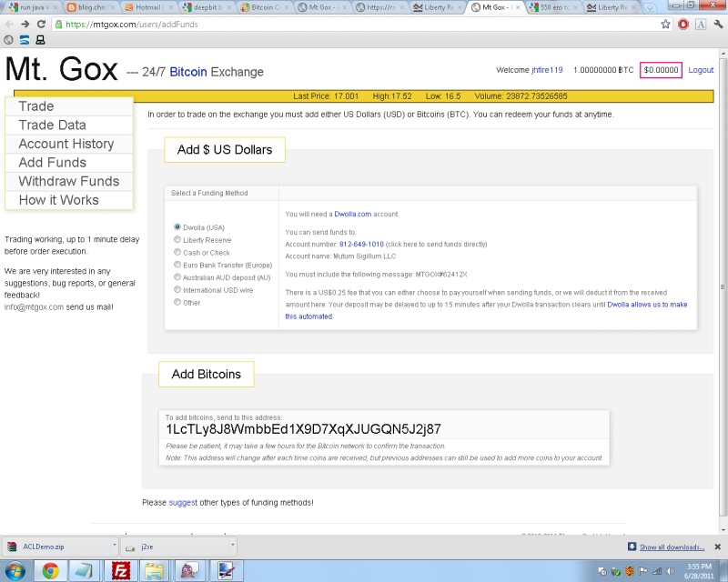The width and height of the screenshot is (728, 582).
Task: Open FileZilla from the taskbar
Action: coord(120,570)
